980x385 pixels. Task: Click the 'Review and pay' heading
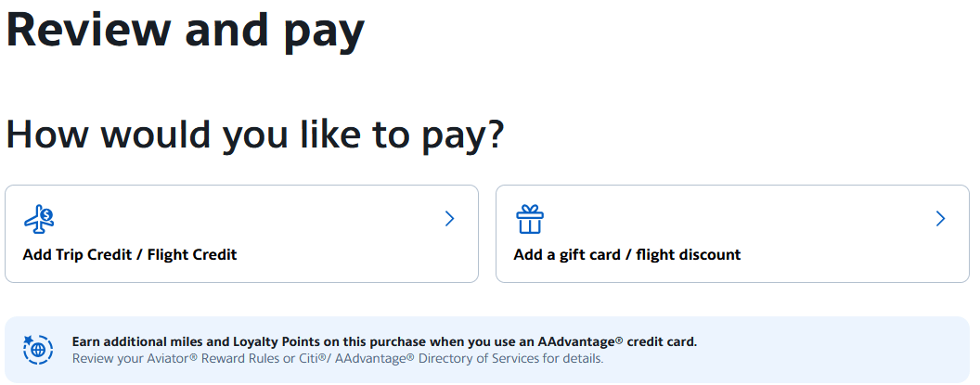186,30
